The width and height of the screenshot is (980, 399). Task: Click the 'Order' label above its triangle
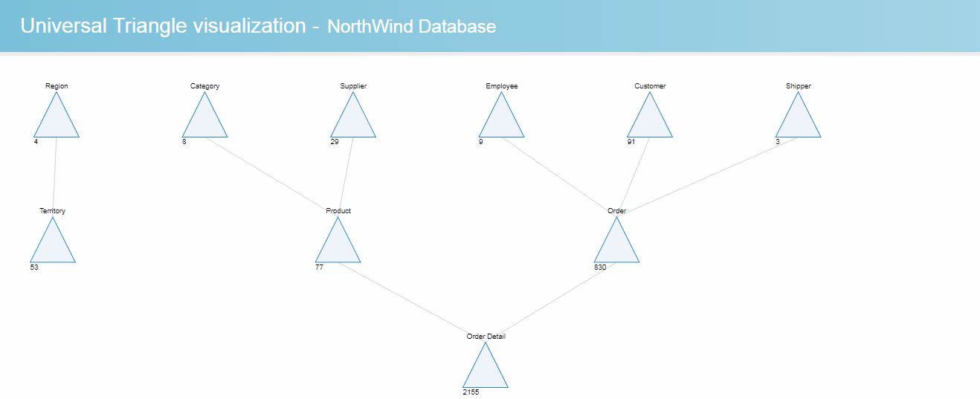616,211
